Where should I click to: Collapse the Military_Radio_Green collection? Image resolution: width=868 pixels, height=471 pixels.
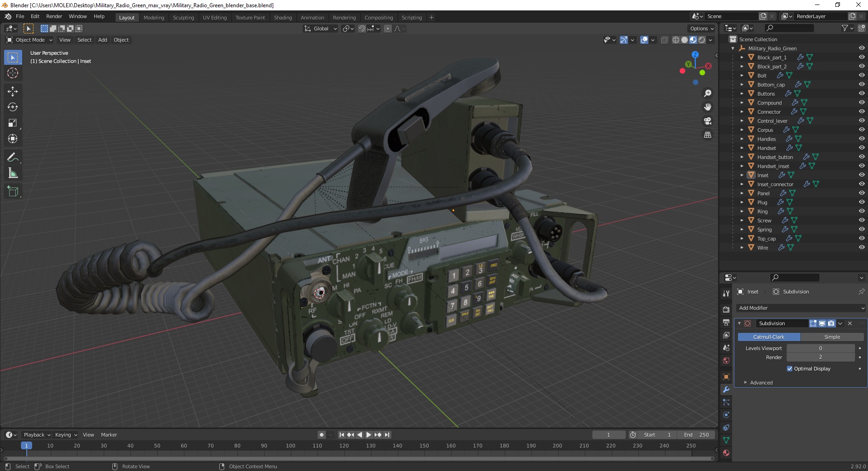point(733,48)
